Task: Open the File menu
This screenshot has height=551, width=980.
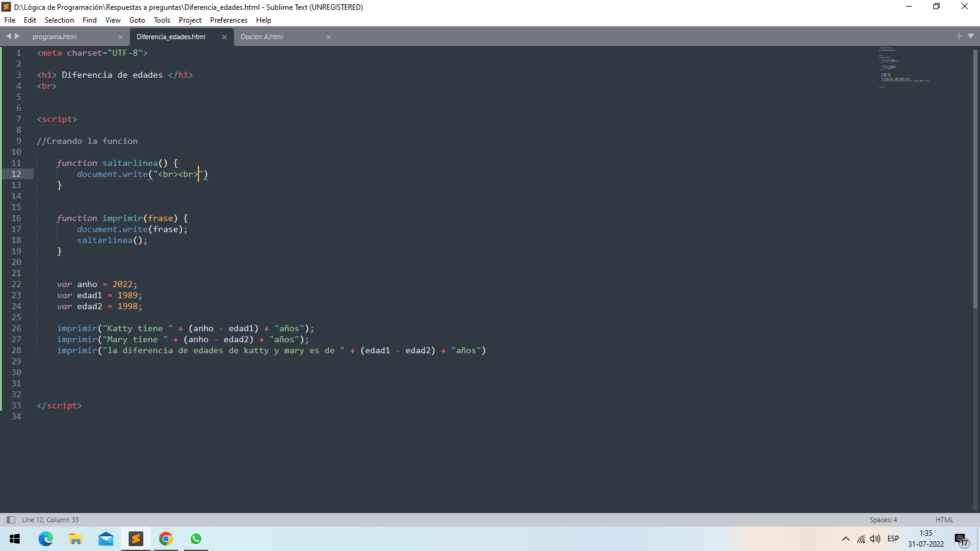Action: (x=10, y=20)
